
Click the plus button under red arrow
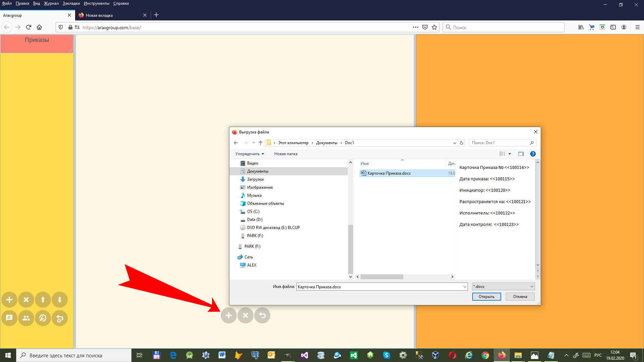coord(228,315)
